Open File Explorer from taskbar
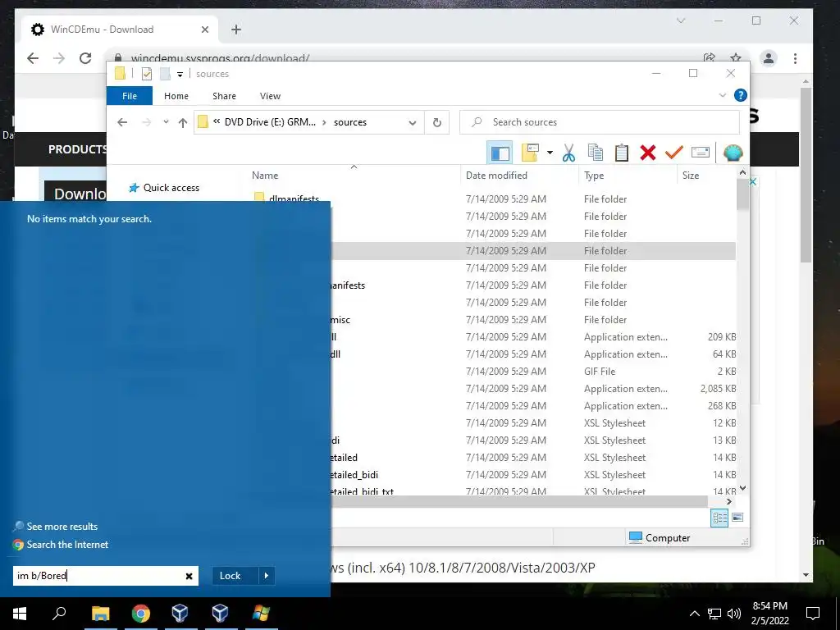The image size is (840, 630). pos(100,614)
